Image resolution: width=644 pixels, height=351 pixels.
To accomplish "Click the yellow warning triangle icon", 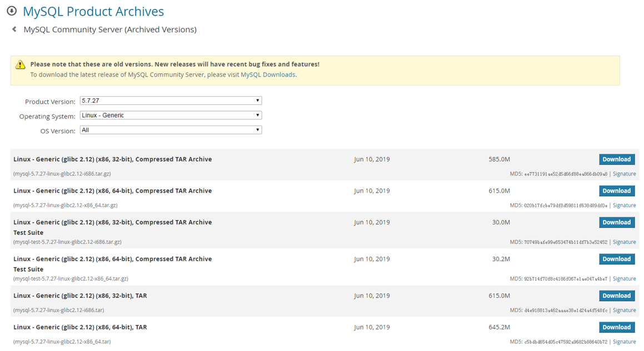I will (x=20, y=64).
